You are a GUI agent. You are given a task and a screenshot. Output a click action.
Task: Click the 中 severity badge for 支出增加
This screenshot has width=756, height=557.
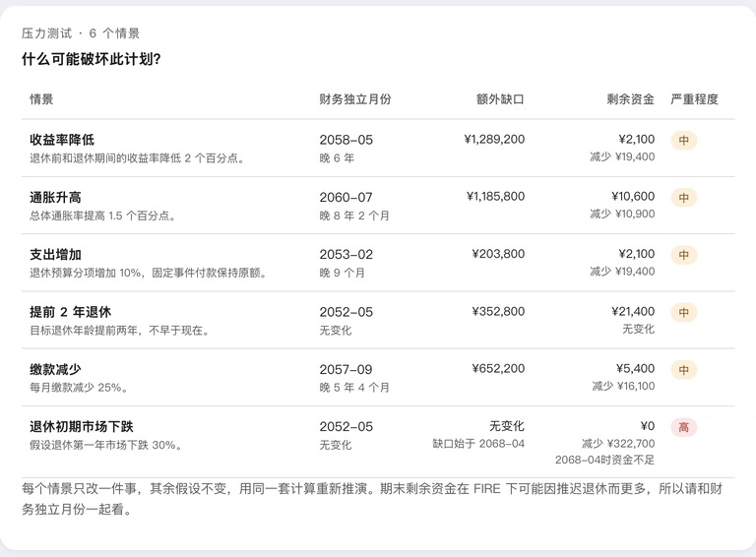684,255
